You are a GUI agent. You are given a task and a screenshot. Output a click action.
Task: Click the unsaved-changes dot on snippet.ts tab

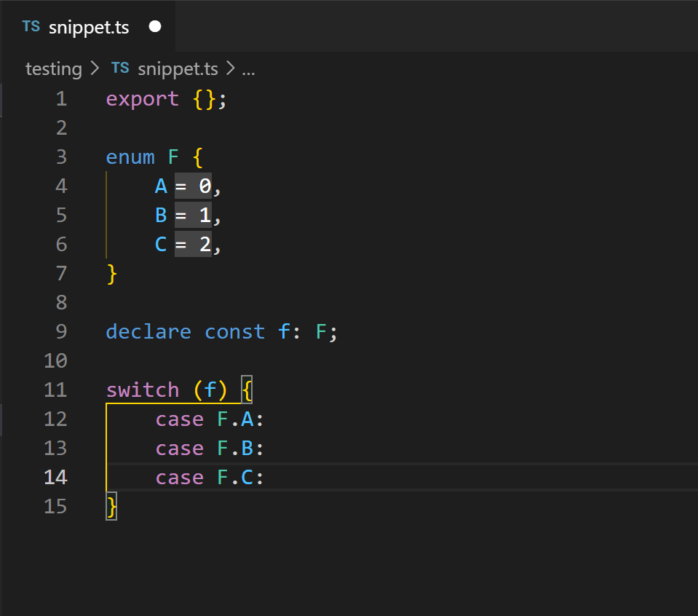pos(155,27)
